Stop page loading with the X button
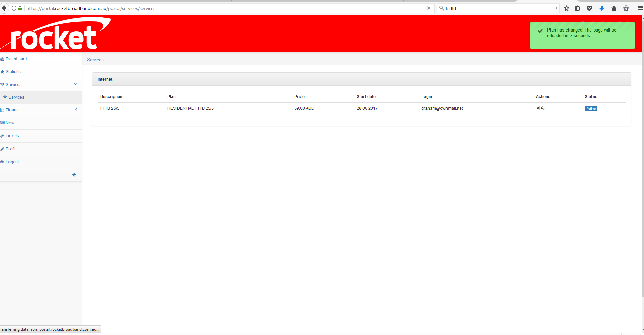This screenshot has width=644, height=335. [429, 8]
